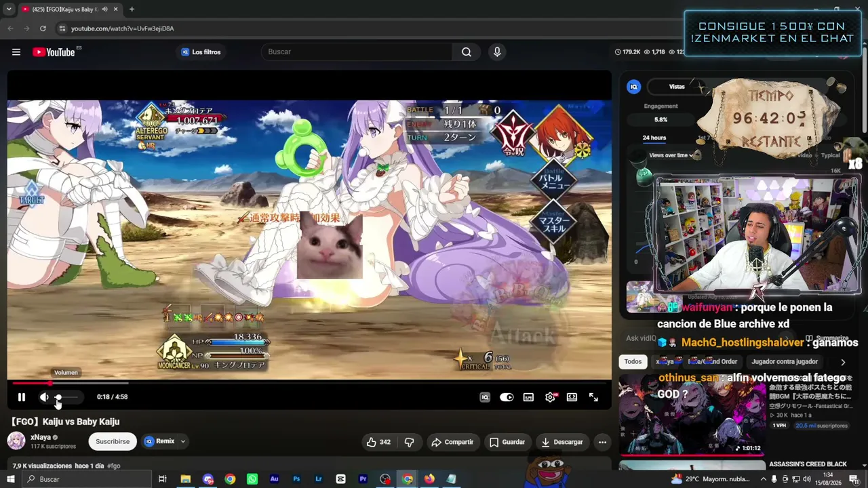The image size is (868, 488).
Task: Click the taskbar 'Buscar' search box
Action: point(87,479)
